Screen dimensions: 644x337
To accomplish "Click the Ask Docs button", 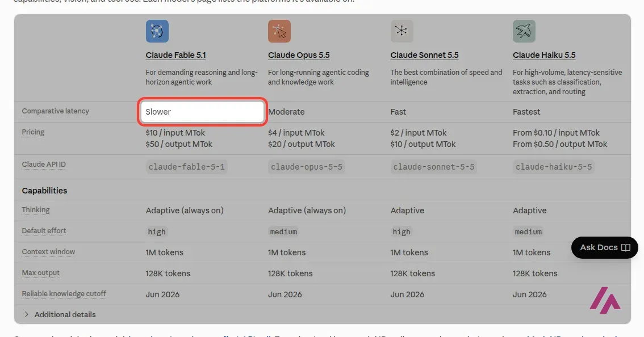I will pyautogui.click(x=605, y=247).
